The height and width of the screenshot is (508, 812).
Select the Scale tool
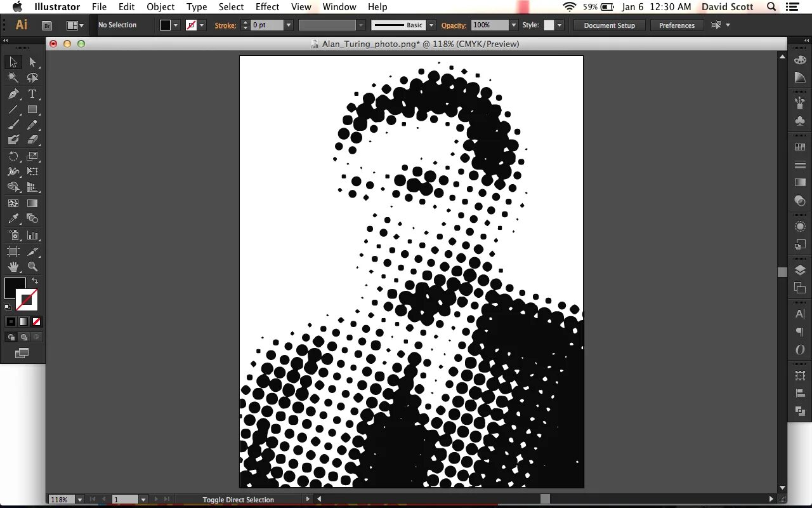tap(32, 156)
